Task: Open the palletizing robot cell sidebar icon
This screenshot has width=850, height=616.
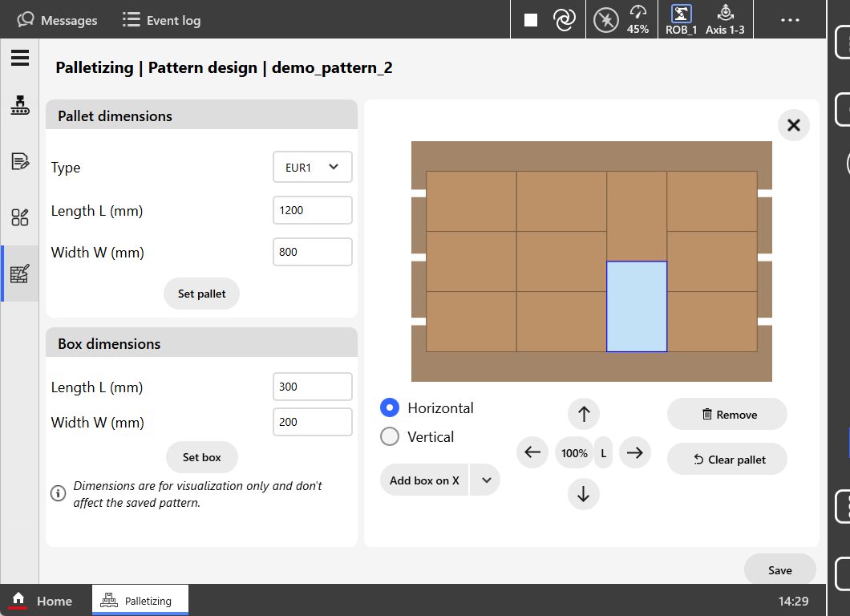Action: pos(20,104)
